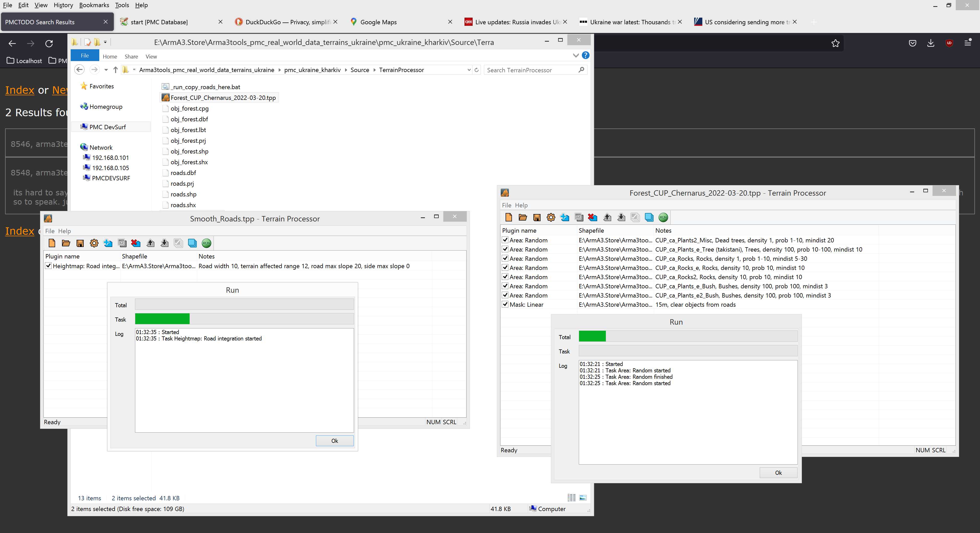The height and width of the screenshot is (533, 980).
Task: Click add task icon in Smooth_Roads toolbar
Action: click(108, 243)
